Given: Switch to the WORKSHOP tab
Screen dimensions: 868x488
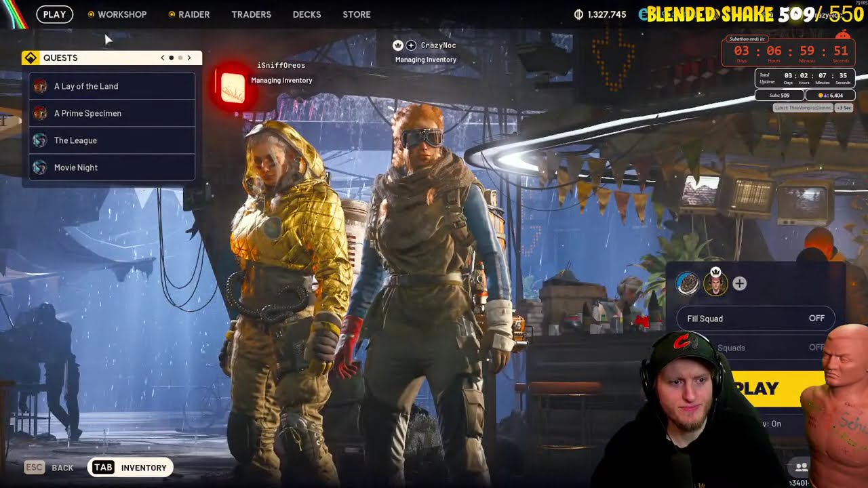Looking at the screenshot, I should (x=122, y=14).
